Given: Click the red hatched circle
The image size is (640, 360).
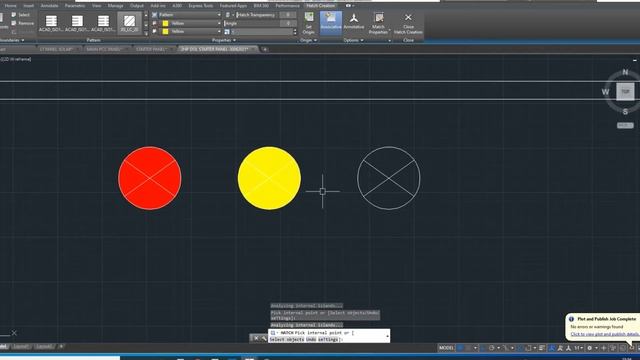Looking at the screenshot, I should pos(150,178).
